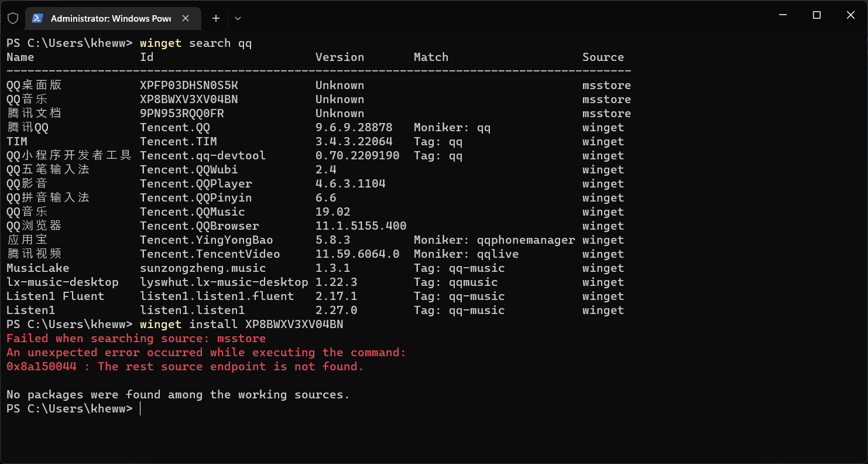Click the Moniker: qqlive match text
Image resolution: width=868 pixels, height=464 pixels.
coord(457,254)
